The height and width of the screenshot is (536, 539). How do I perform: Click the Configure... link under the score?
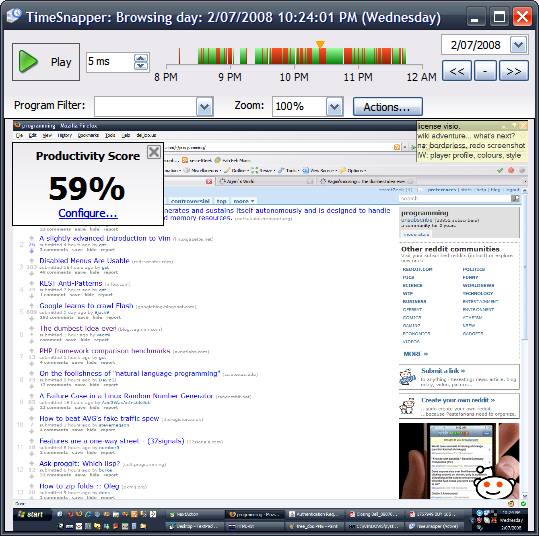pyautogui.click(x=88, y=213)
